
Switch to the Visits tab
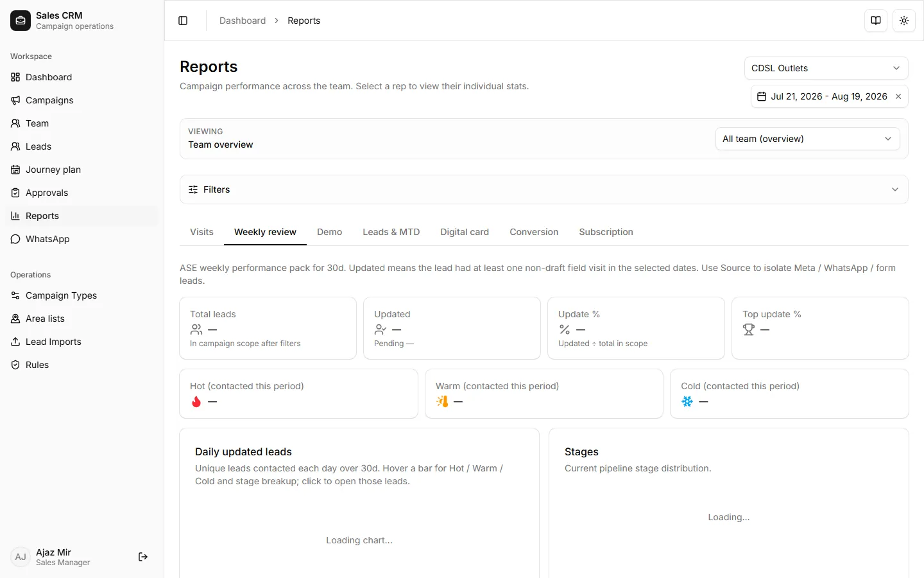click(x=201, y=232)
